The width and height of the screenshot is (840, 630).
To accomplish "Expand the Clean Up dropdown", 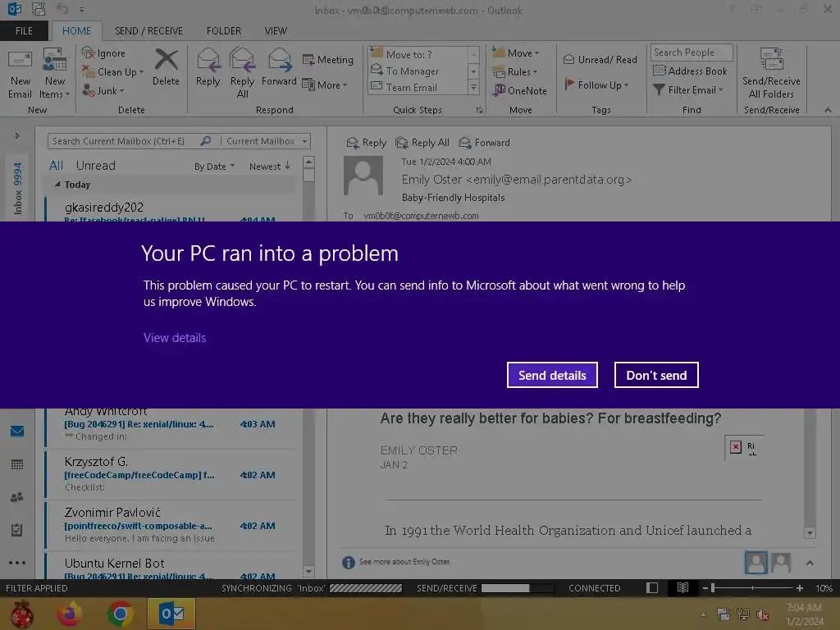I will pos(113,72).
